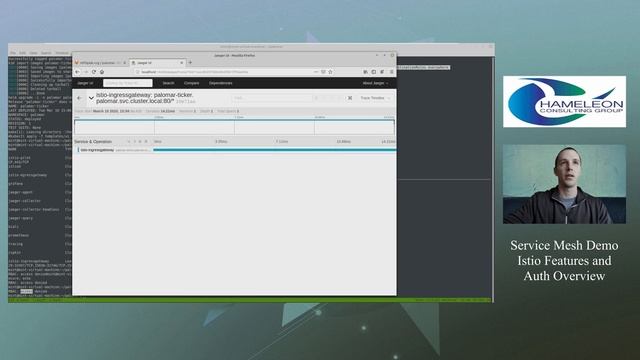This screenshot has width=640, height=360.
Task: Expand one level icon beside Service & Operation
Action: pos(129,142)
